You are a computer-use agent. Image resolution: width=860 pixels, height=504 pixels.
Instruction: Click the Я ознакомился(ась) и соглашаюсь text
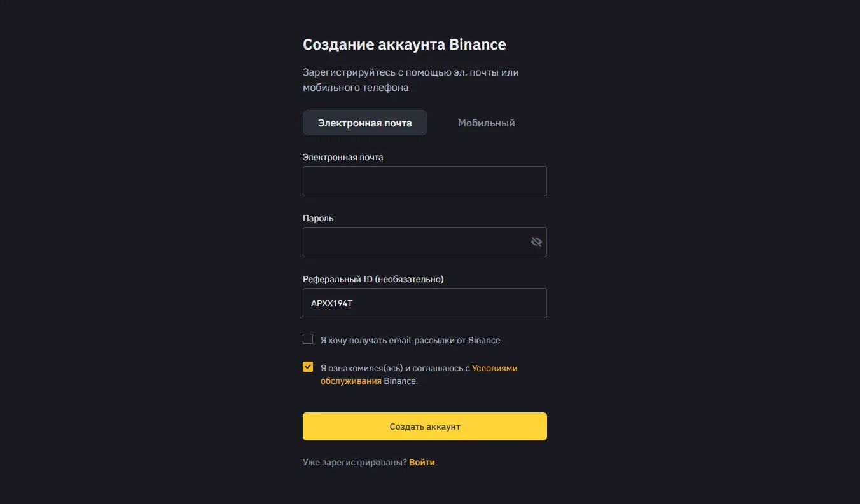394,368
